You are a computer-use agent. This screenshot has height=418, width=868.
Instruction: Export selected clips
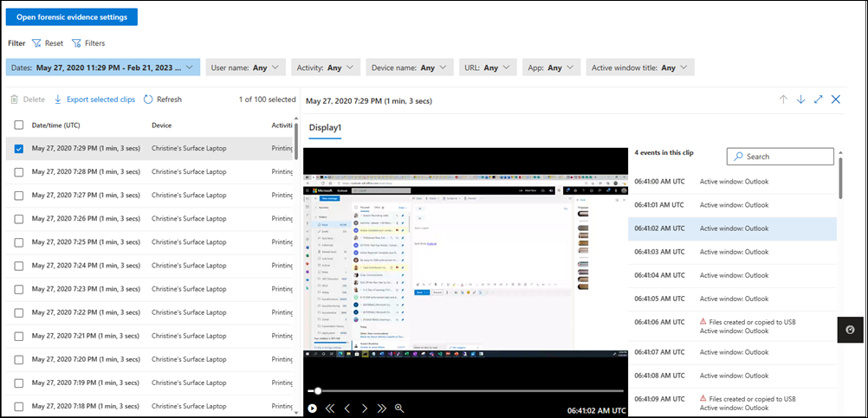[94, 100]
